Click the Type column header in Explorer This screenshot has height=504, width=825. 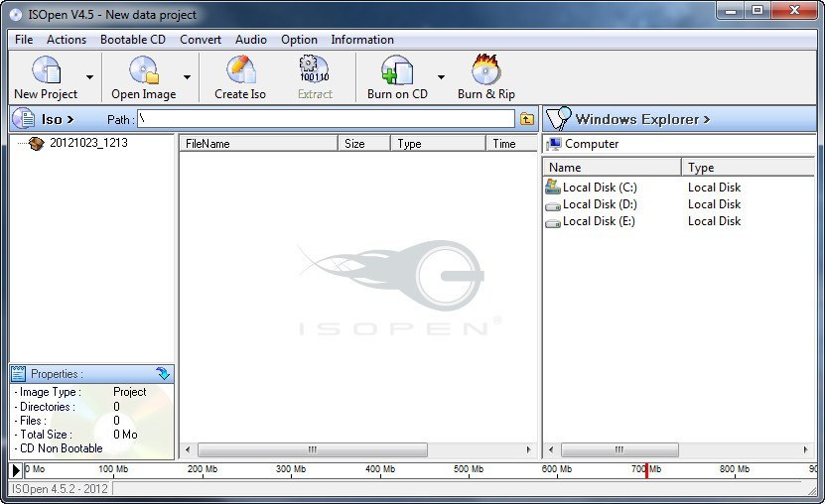(x=749, y=168)
